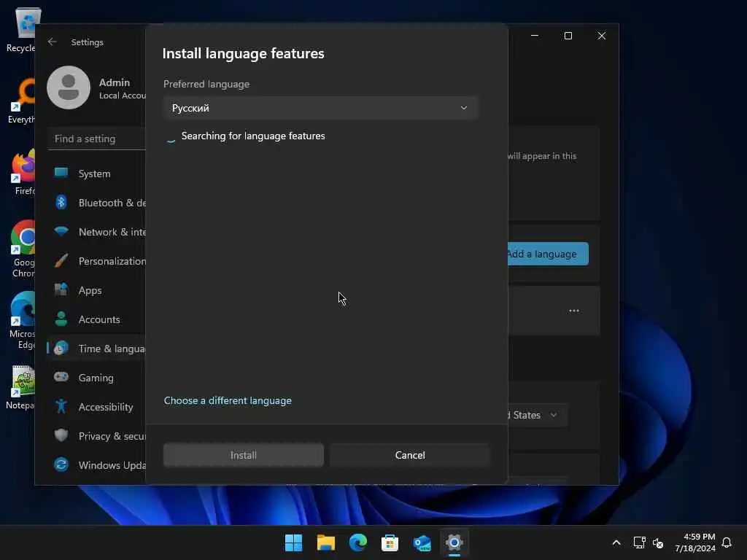The image size is (747, 560).
Task: Click the disabled Install button
Action: pyautogui.click(x=244, y=455)
